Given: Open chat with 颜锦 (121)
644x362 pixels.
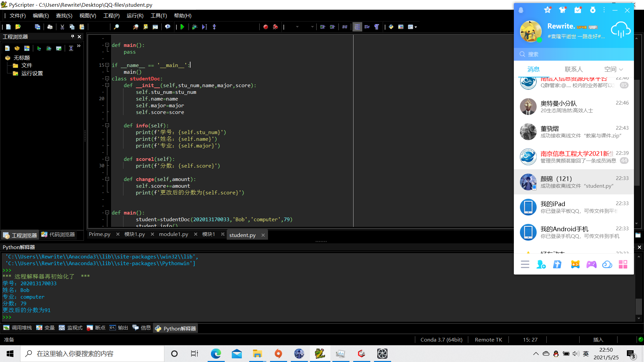Looking at the screenshot, I should [574, 182].
